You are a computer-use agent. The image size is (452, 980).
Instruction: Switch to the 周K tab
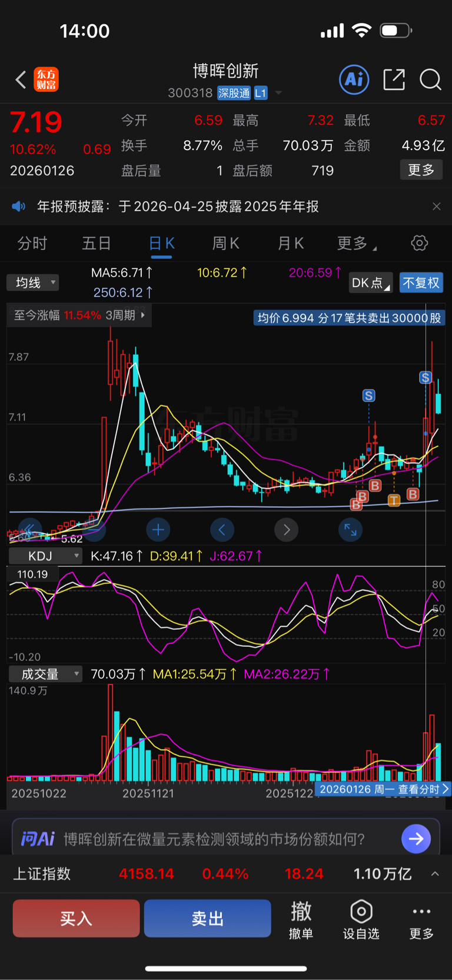[x=226, y=243]
